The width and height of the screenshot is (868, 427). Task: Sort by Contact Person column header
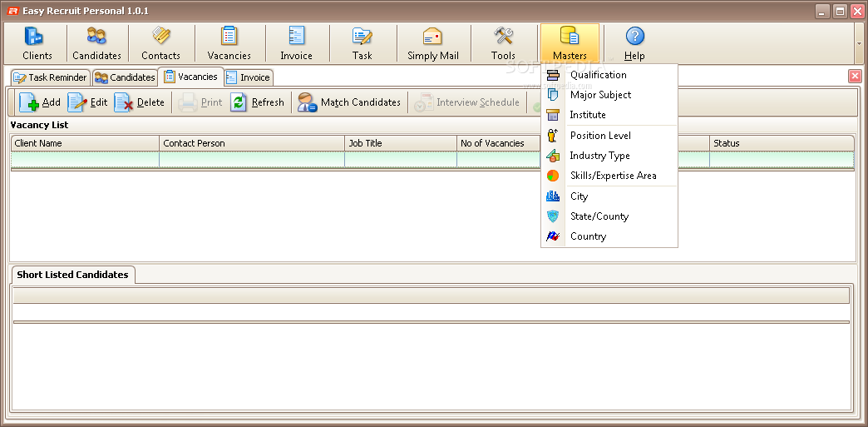(x=252, y=143)
